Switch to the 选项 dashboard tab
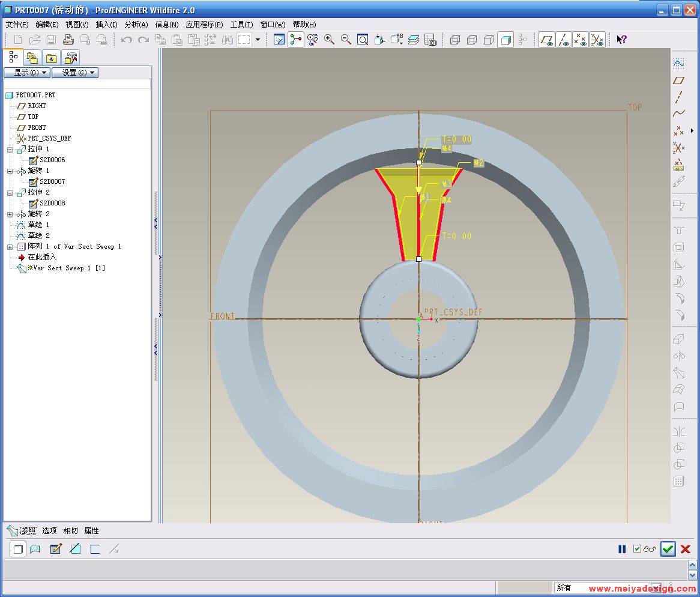This screenshot has height=597, width=700. [49, 531]
